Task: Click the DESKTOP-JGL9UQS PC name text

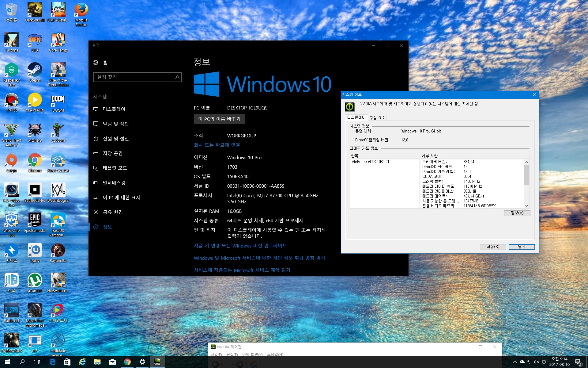Action: click(x=247, y=108)
